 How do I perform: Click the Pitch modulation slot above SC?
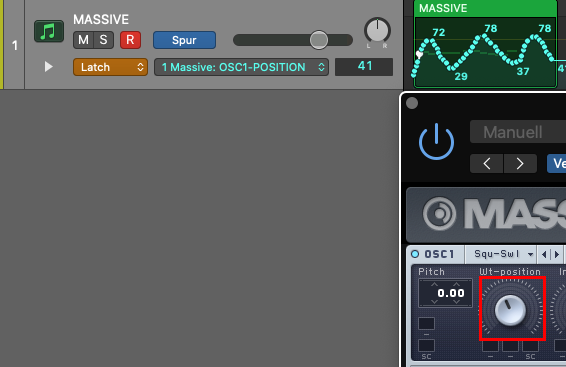point(426,346)
